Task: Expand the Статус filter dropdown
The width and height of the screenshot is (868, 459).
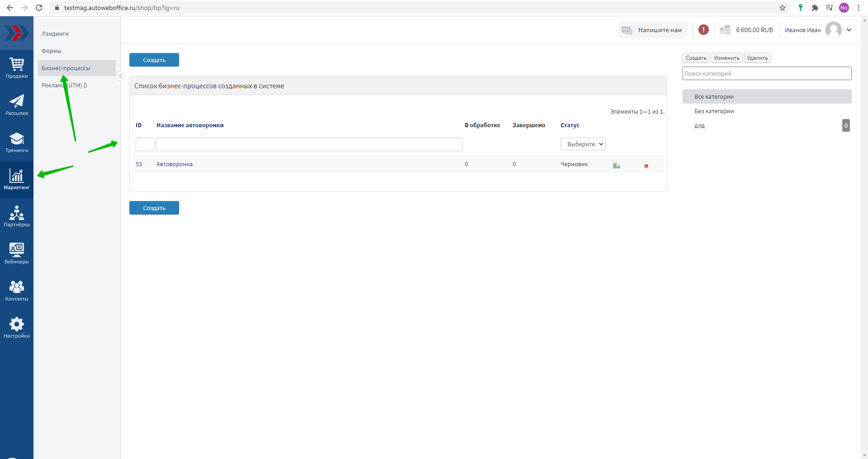Action: coord(583,144)
